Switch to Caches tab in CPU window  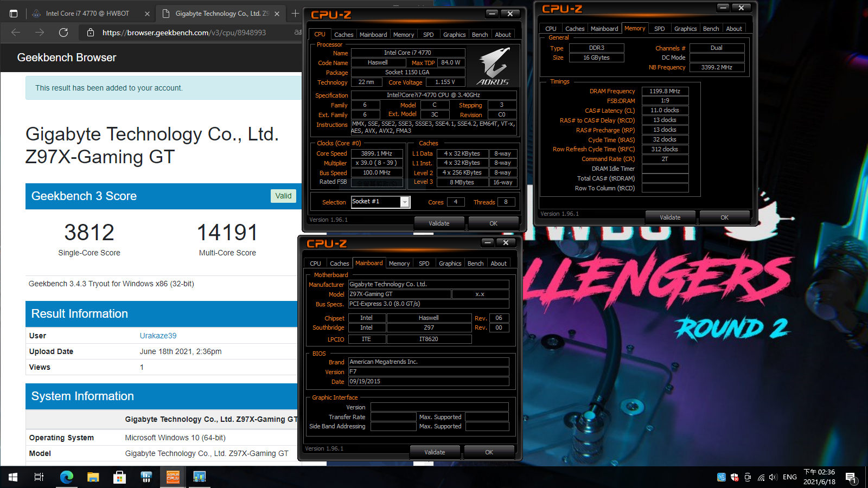343,35
